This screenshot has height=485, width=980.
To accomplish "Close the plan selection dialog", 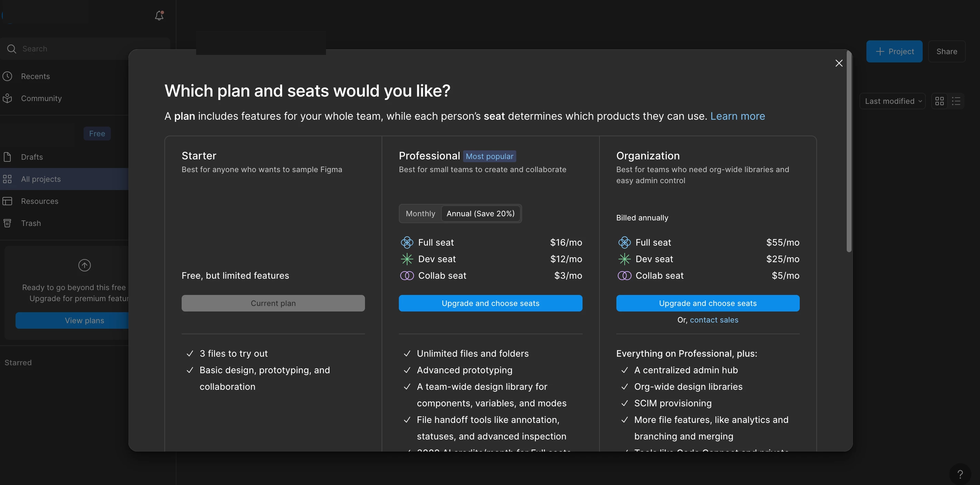I will 838,63.
